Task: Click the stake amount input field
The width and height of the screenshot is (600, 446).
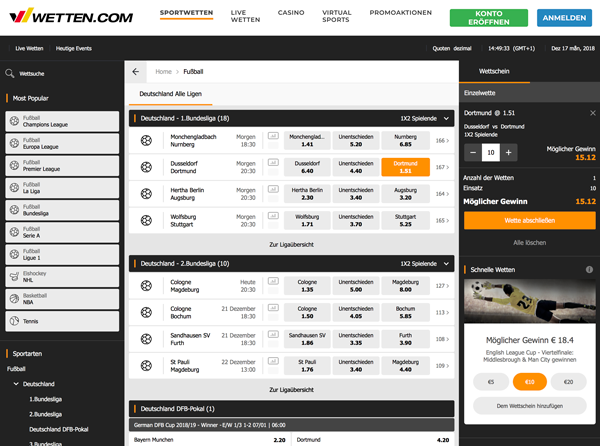Action: point(491,153)
